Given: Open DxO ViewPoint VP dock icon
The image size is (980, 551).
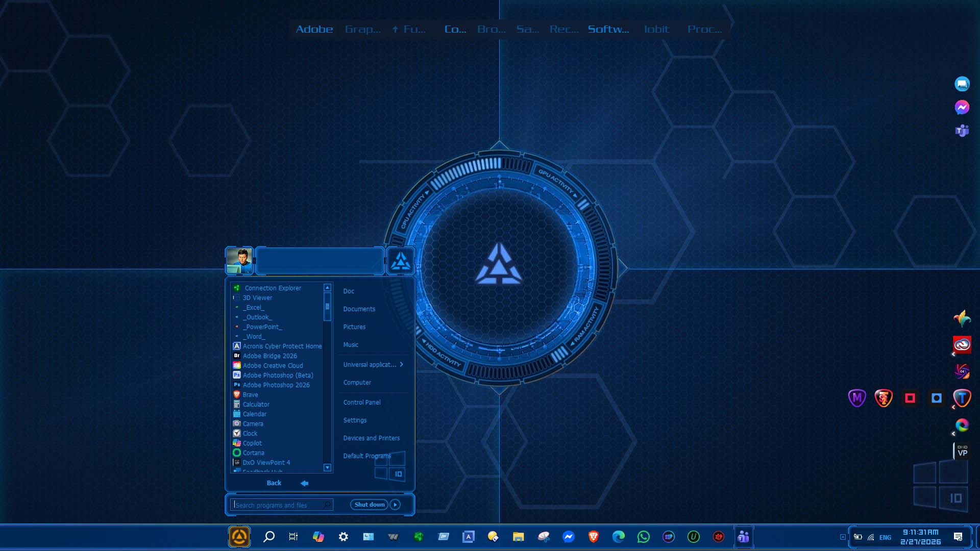Looking at the screenshot, I should click(962, 451).
